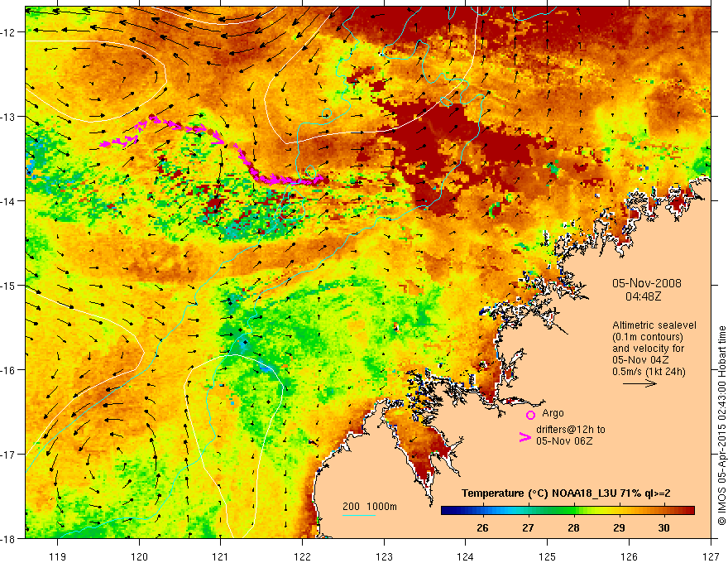Click the latitude axis label -12
728x563 pixels.
8,32
